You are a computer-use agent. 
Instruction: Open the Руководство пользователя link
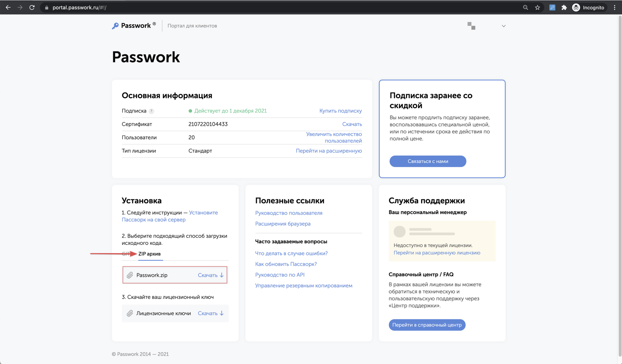[289, 213]
